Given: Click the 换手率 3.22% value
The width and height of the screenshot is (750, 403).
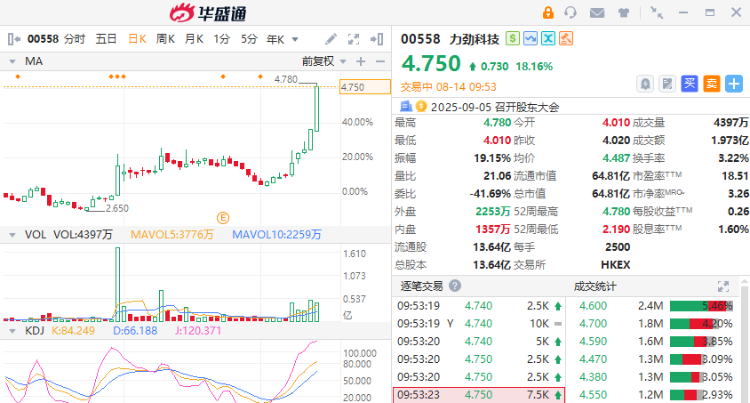Looking at the screenshot, I should 733,158.
